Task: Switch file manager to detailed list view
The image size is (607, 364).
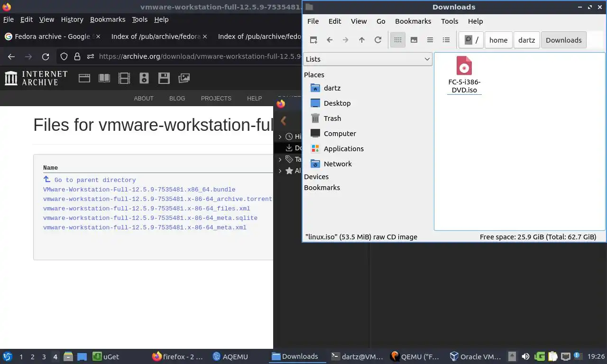Action: [x=446, y=40]
